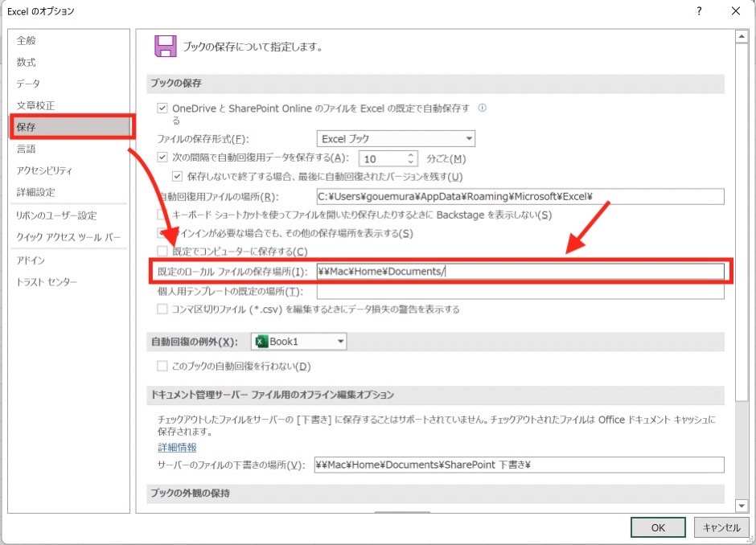Click the 既定のローカル ファイルの保存場所 field
Viewport: 756px width, 545px height.
520,272
